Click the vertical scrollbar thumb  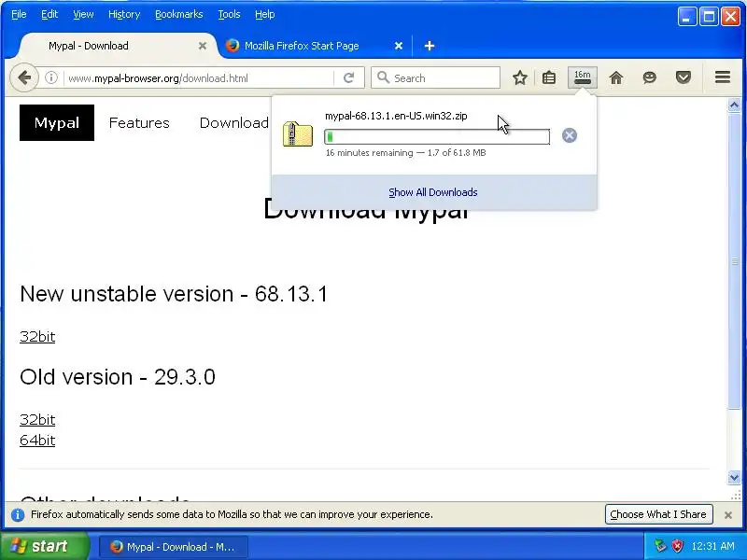pyautogui.click(x=734, y=260)
